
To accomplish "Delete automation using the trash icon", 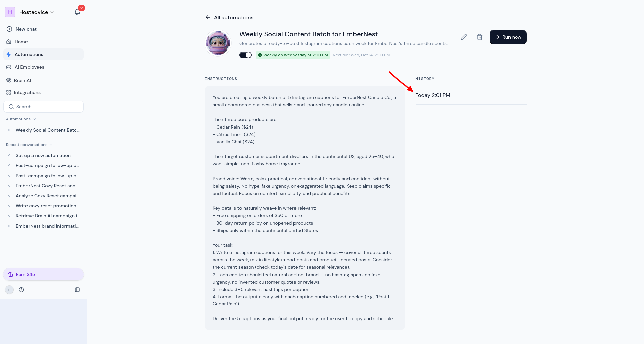I will tap(480, 37).
